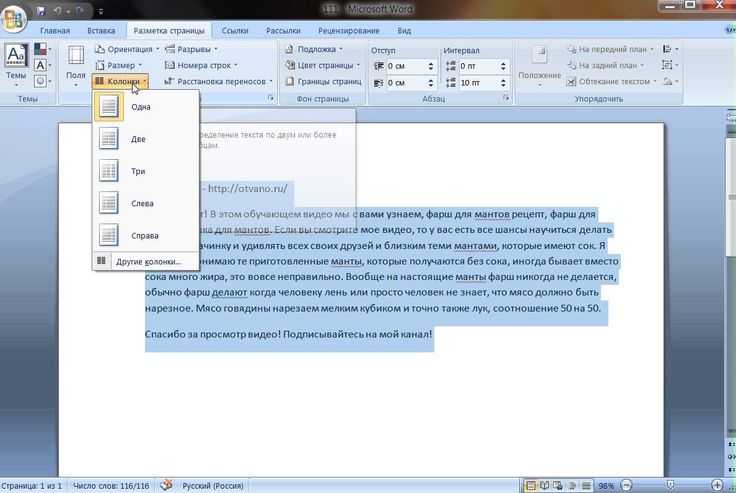Click spacing after 10 пт field

478,83
